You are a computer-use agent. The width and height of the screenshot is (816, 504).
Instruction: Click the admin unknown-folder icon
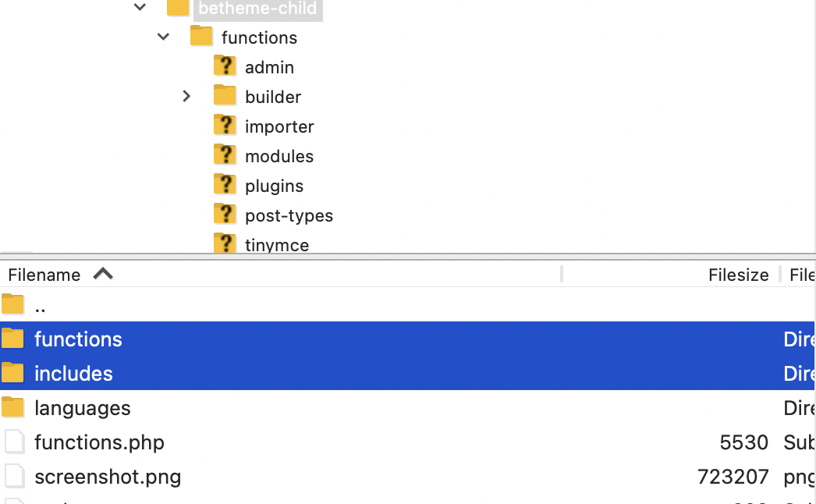pos(225,66)
